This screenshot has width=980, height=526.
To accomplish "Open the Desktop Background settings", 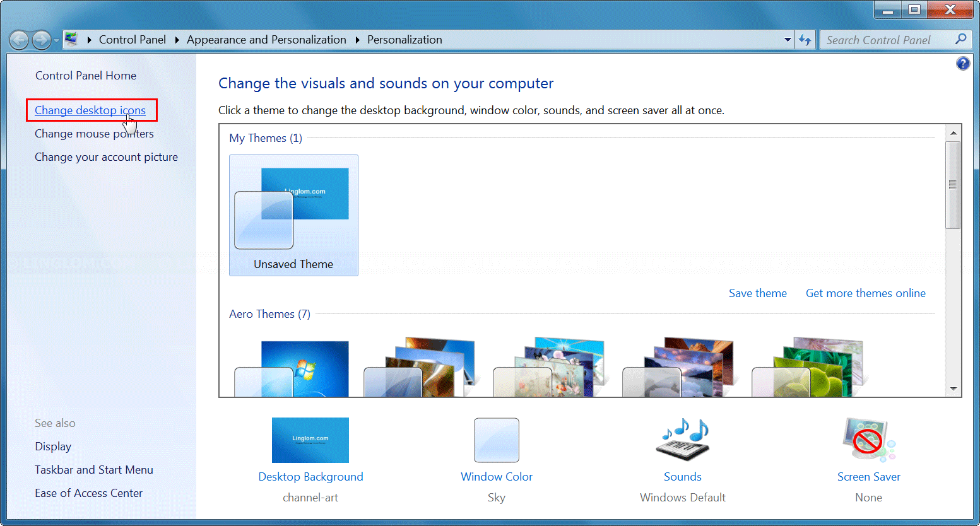I will coord(310,476).
